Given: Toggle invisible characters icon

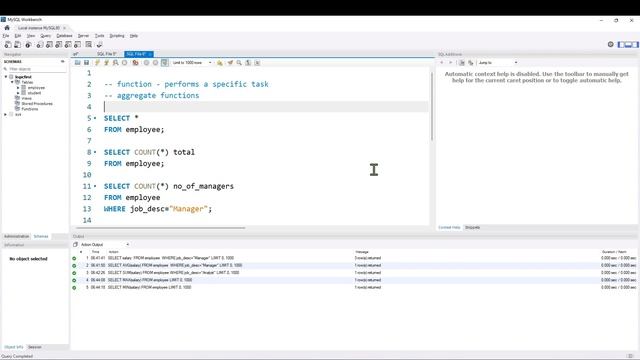Looking at the screenshot, I should [248, 62].
